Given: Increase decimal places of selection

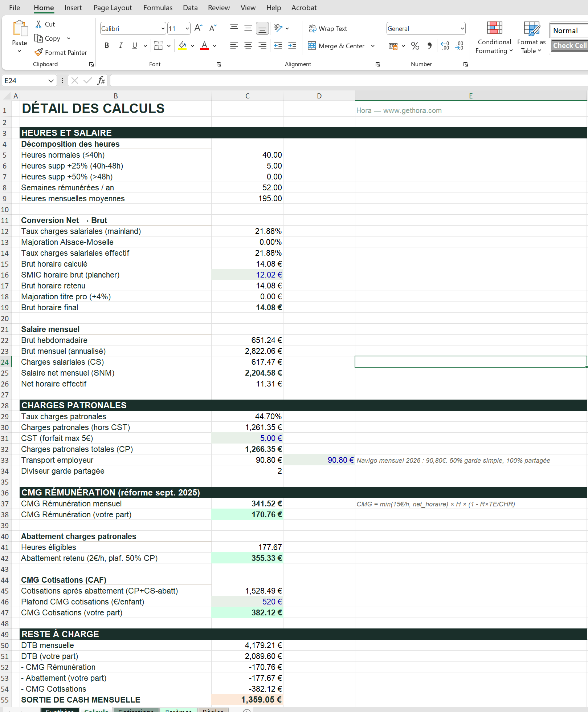Looking at the screenshot, I should tap(444, 46).
